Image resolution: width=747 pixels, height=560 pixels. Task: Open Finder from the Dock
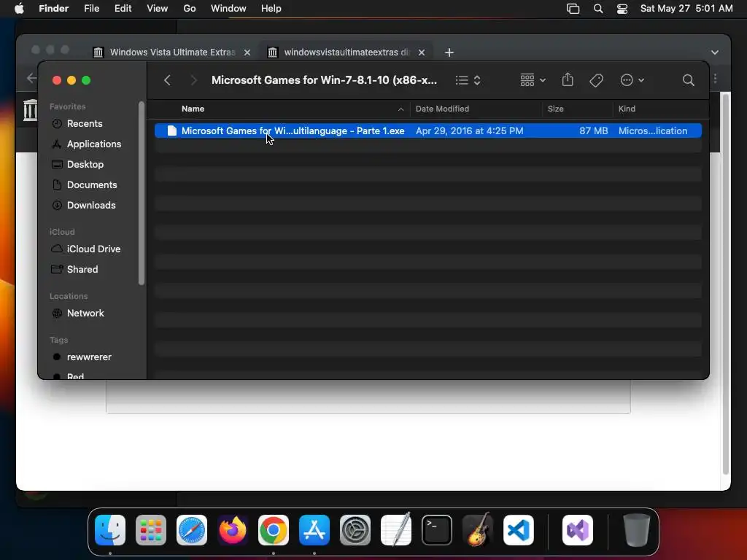110,530
